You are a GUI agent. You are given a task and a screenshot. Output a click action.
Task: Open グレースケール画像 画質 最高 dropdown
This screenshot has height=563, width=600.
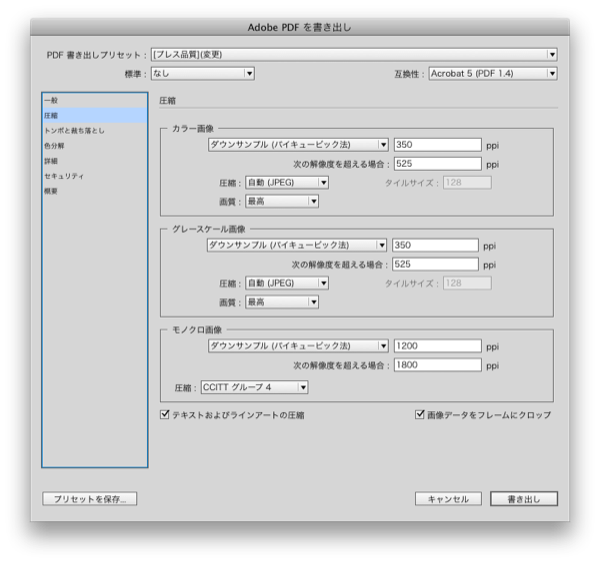point(282,302)
